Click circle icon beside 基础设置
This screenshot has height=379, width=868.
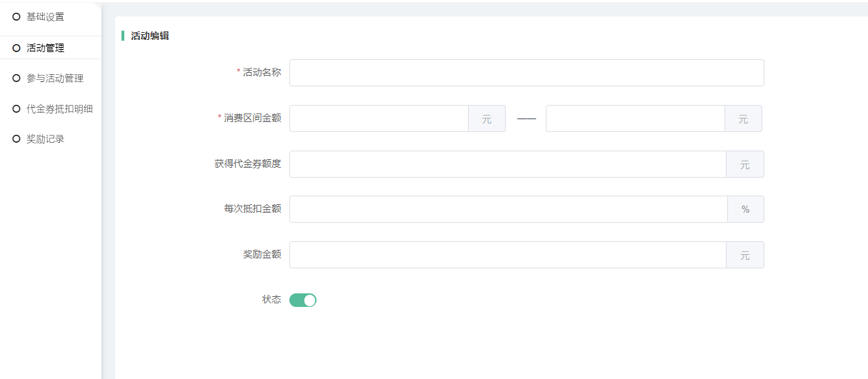(x=16, y=16)
